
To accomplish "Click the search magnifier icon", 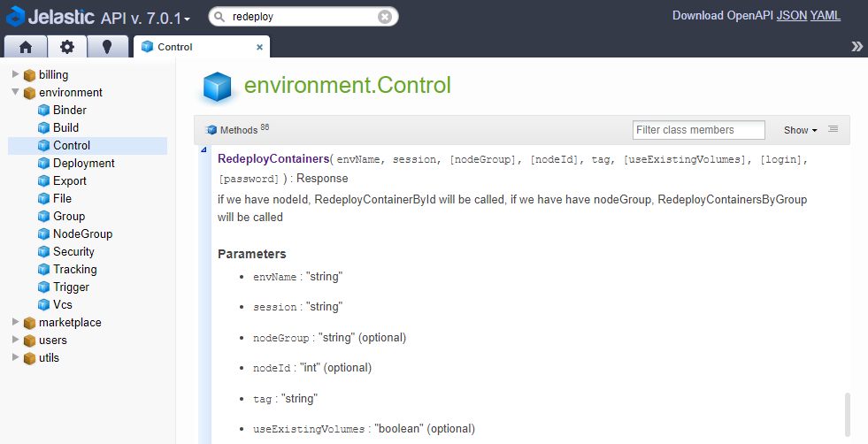I will [219, 17].
